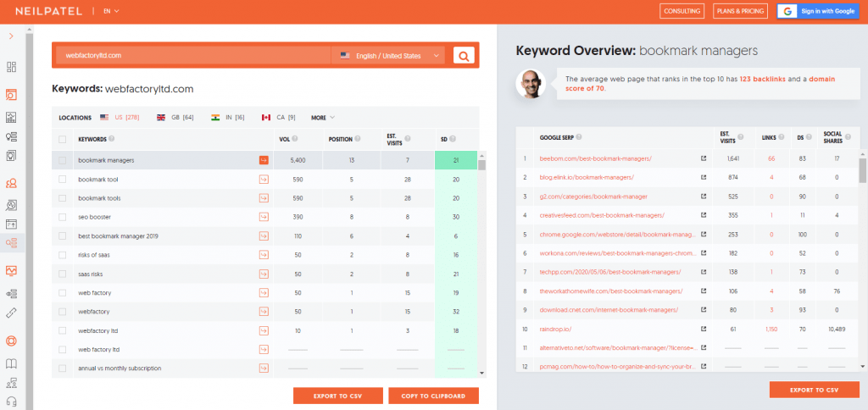Click the 1,150 links value for raindrop.io
Screen dimensions: 868x410
[771, 330]
